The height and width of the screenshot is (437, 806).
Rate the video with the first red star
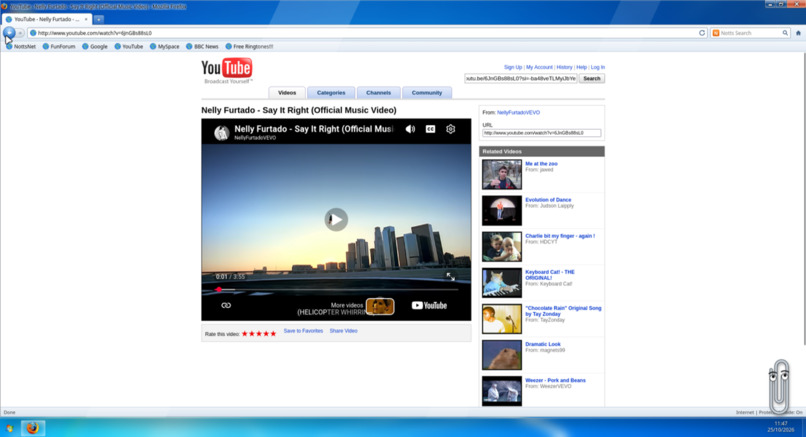(x=245, y=334)
